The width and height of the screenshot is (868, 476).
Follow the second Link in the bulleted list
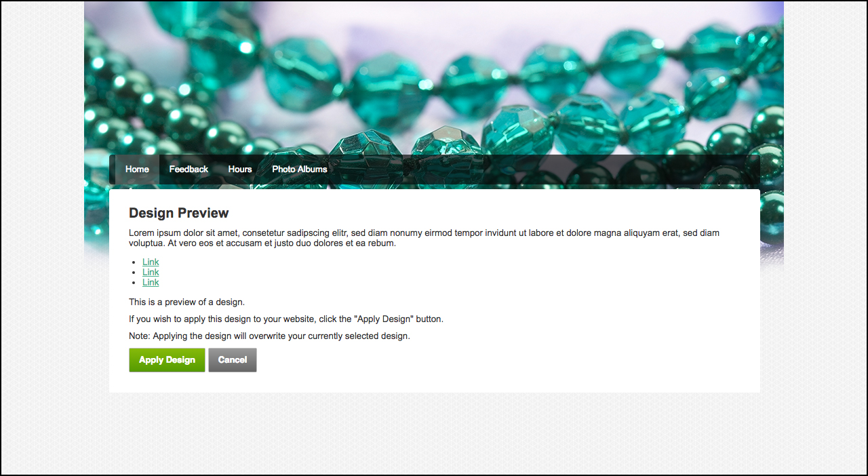[x=151, y=272]
